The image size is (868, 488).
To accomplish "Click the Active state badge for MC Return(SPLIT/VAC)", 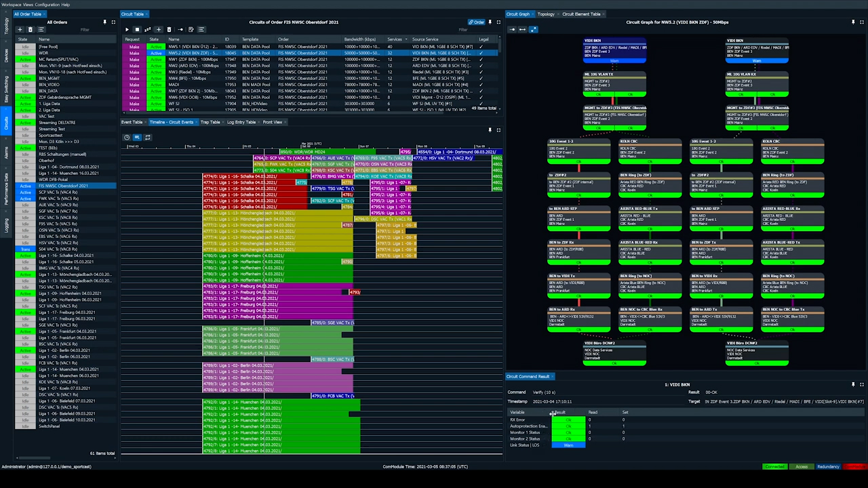I will (x=25, y=59).
